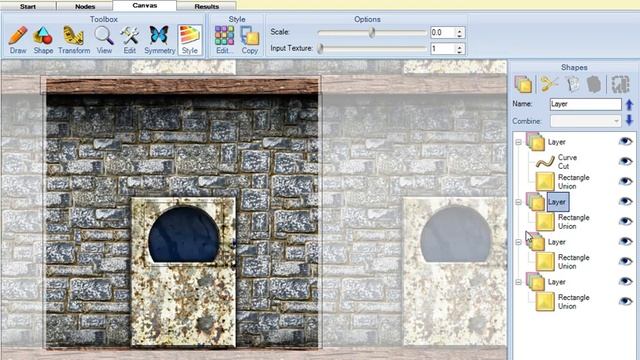640x360 pixels.
Task: Increase Scale value with up spinner
Action: tap(460, 30)
